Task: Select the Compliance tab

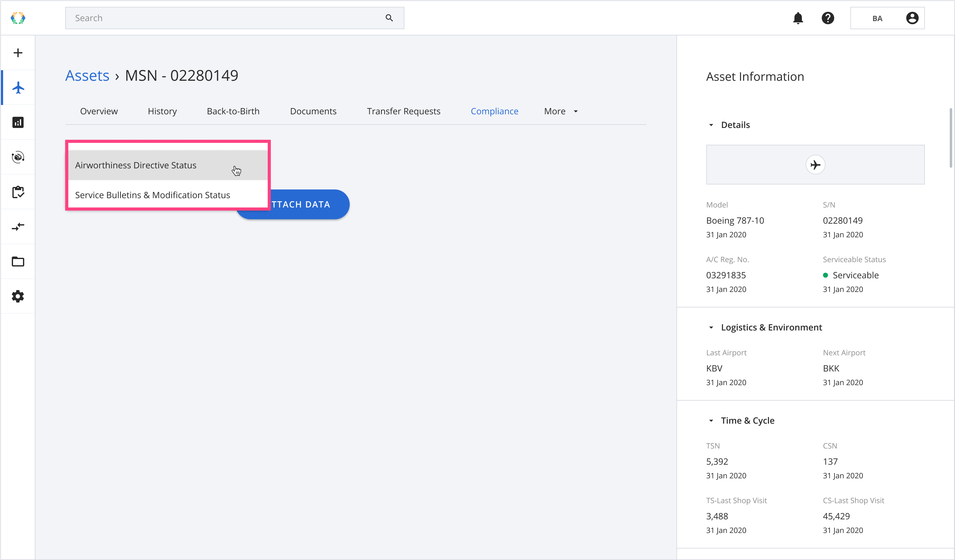Action: tap(494, 111)
